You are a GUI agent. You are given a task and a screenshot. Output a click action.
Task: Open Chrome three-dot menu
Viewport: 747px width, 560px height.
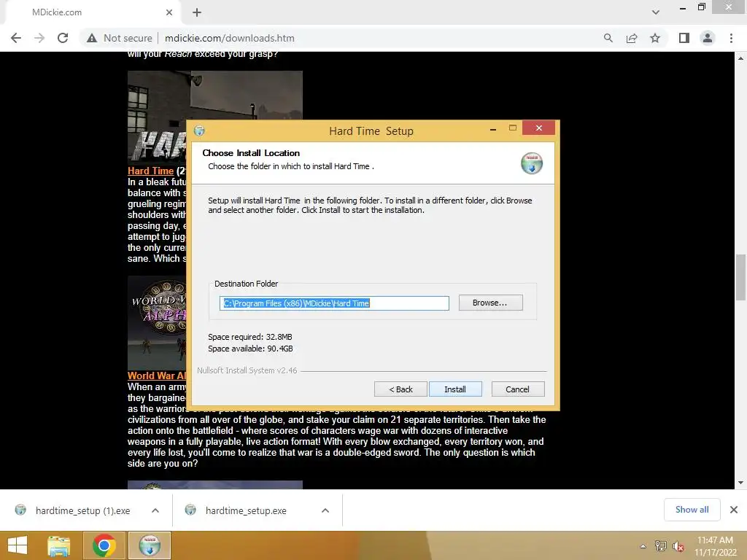[x=731, y=38]
